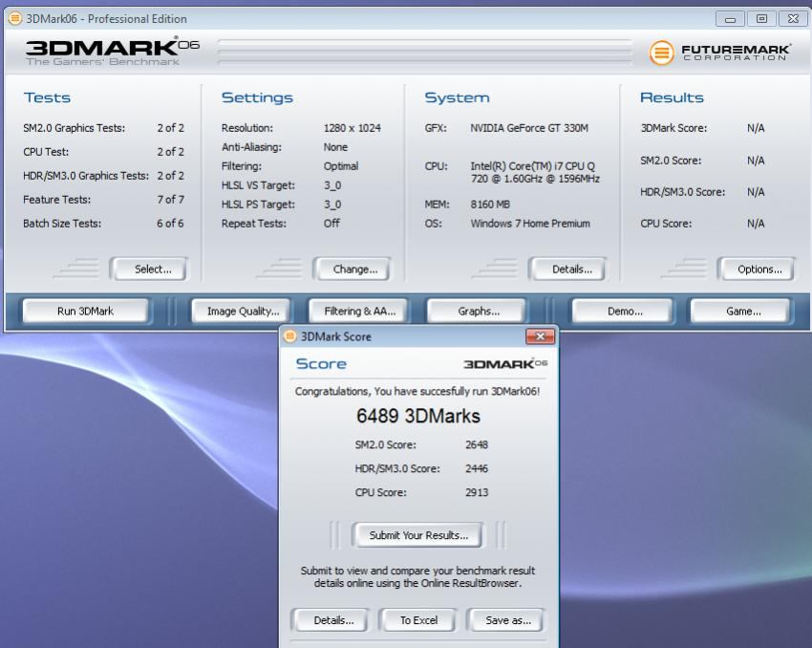Launch the Demo mode
The height and width of the screenshot is (648, 812).
click(623, 311)
